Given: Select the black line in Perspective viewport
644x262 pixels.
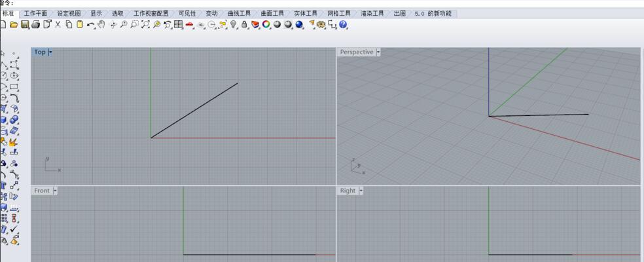Looking at the screenshot, I should point(539,115).
